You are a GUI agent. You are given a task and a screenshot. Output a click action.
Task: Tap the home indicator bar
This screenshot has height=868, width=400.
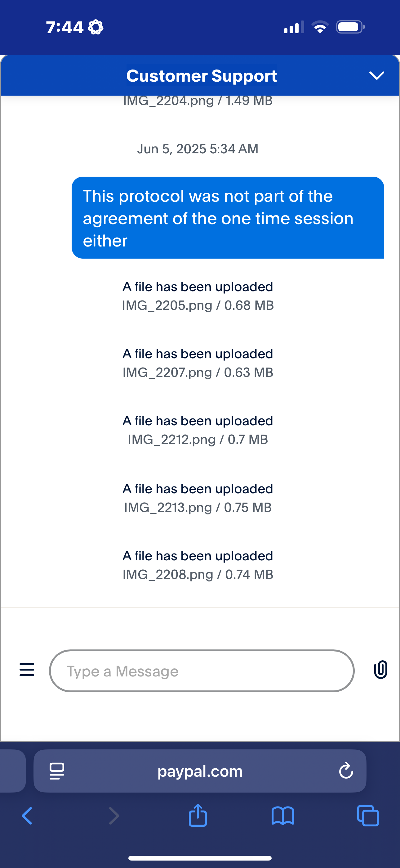click(200, 858)
